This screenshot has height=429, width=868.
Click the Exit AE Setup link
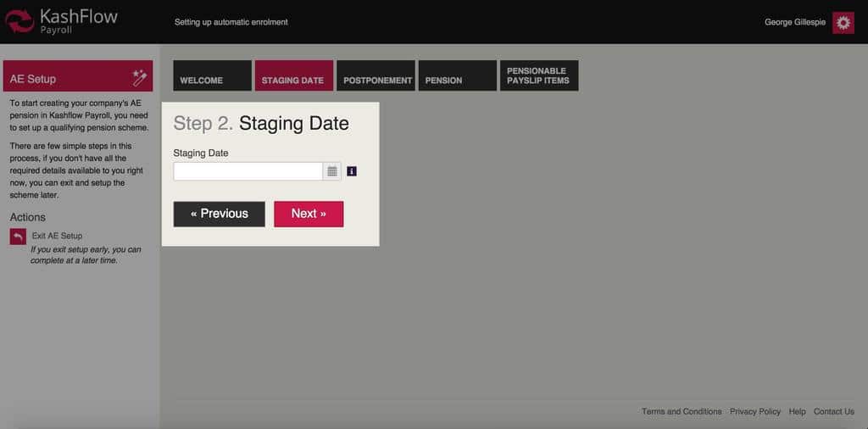point(57,236)
